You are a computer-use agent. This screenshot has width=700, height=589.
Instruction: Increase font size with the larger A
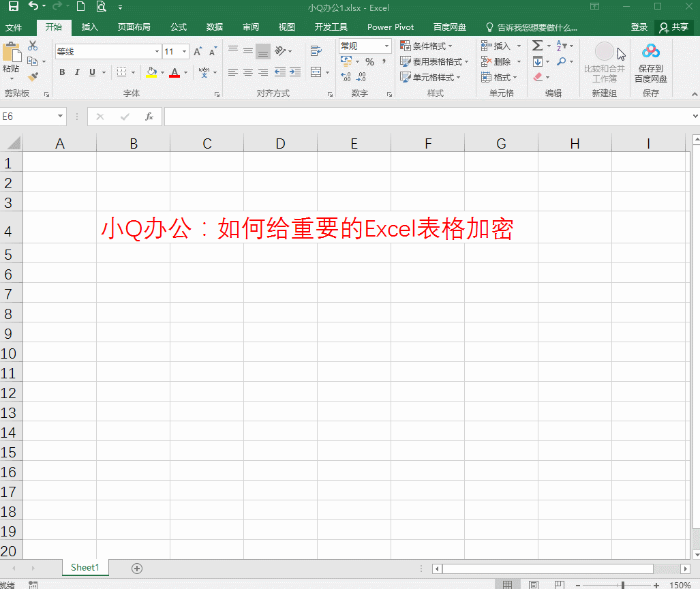pyautogui.click(x=198, y=51)
